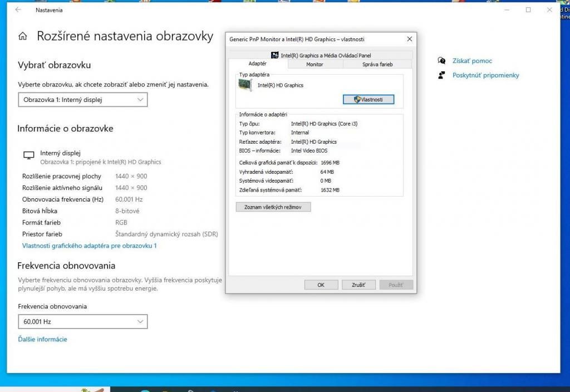
Task: Select the Intel Graphics a Média Ovládací Panel tab
Action: (321, 55)
